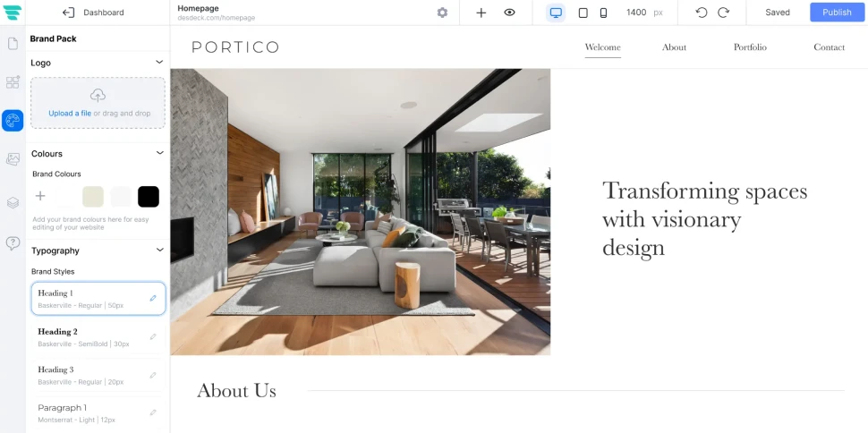Open the Media images sidebar icon
The height and width of the screenshot is (433, 868).
tap(13, 159)
